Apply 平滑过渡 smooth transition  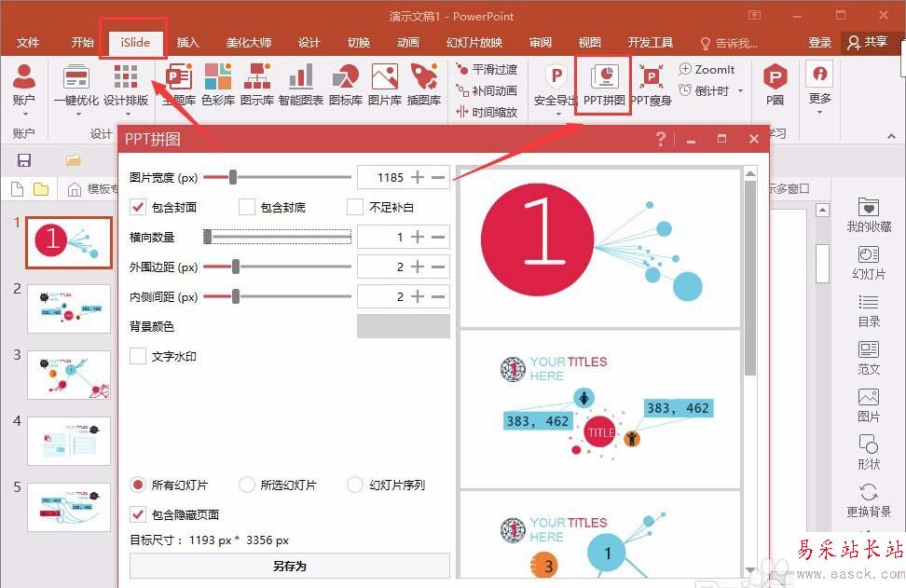click(x=487, y=69)
